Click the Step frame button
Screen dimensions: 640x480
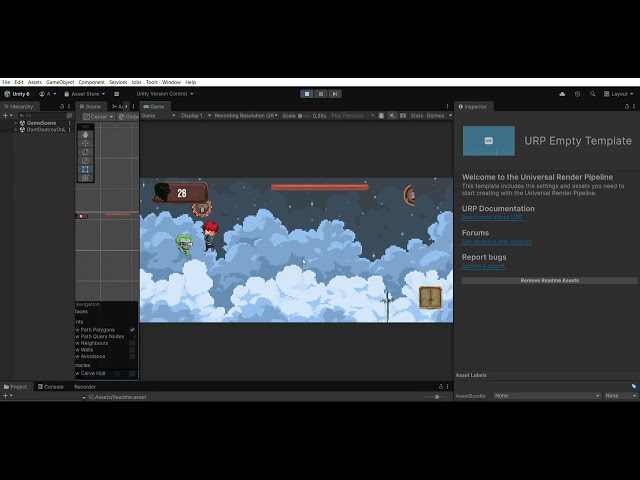coord(335,94)
